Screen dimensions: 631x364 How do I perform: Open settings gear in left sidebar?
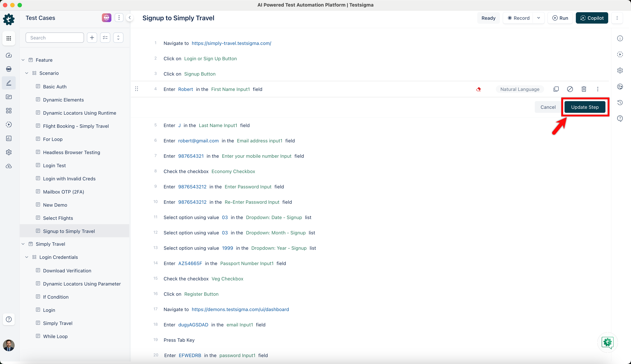tap(9, 152)
